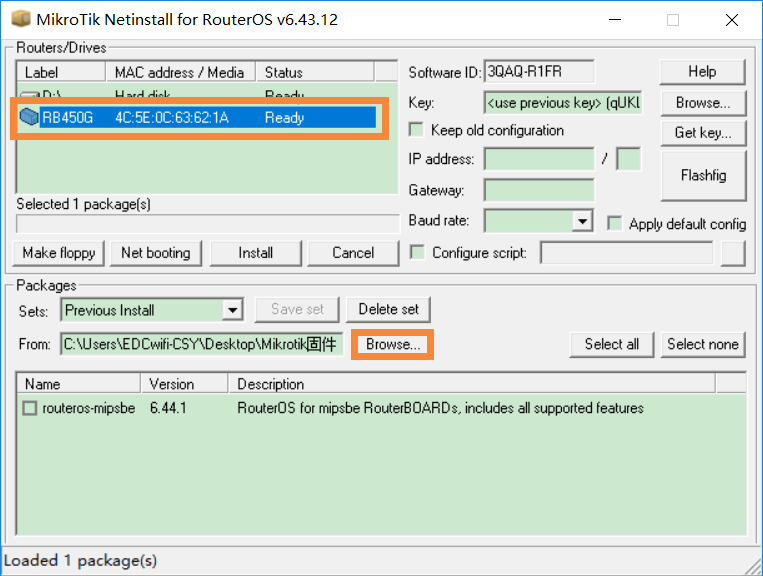Click the Software ID field
This screenshot has height=576, width=763.
(x=539, y=72)
